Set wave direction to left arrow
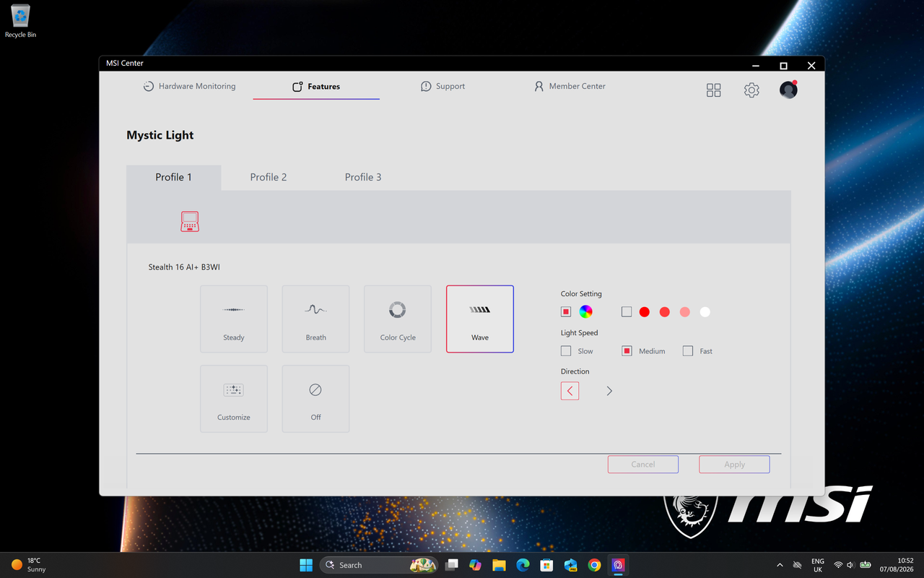 pyautogui.click(x=570, y=391)
